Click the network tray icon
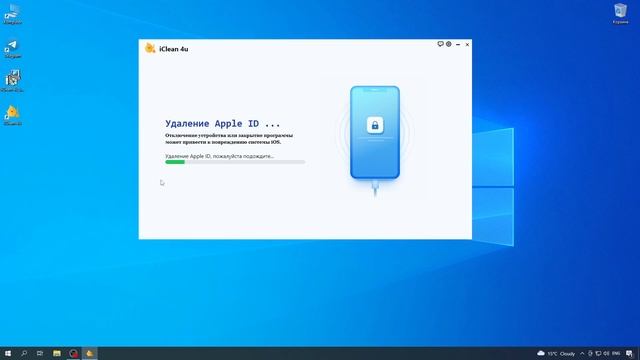Viewport: 640px width, 360px height. 598,353
